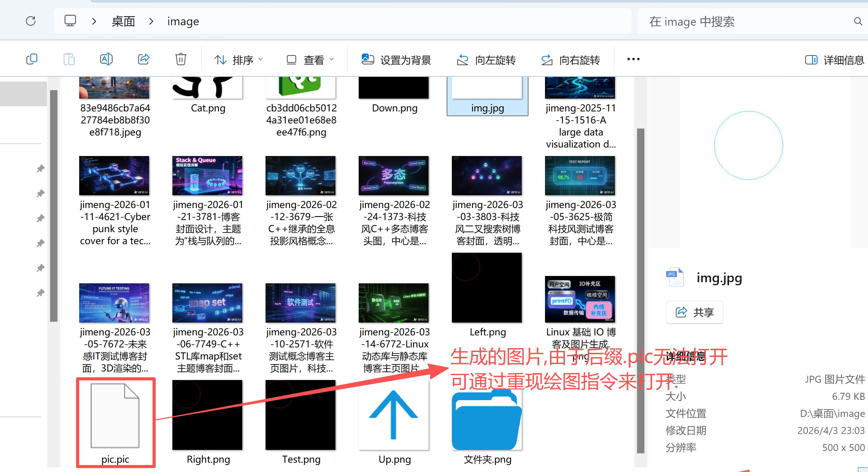The width and height of the screenshot is (868, 472).
Task: Open the 查看 view dropdown
Action: [x=310, y=60]
